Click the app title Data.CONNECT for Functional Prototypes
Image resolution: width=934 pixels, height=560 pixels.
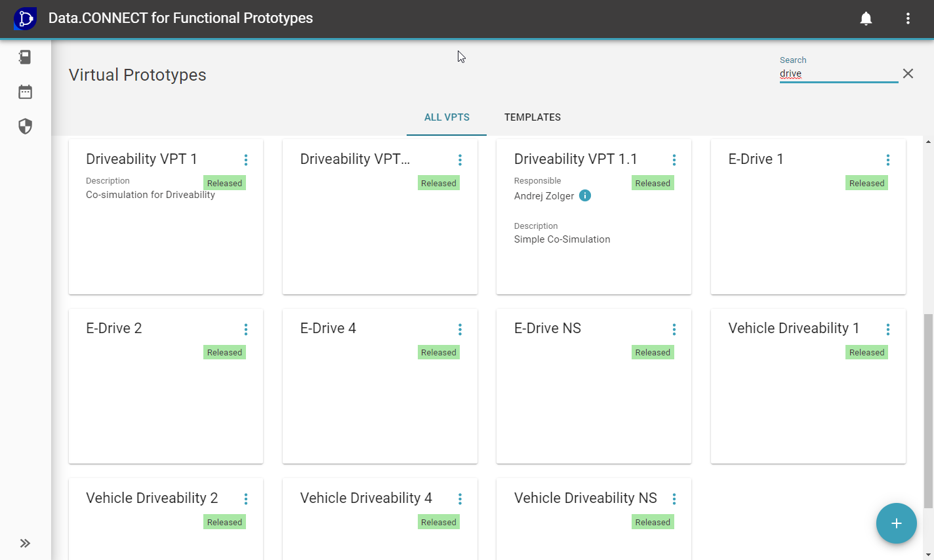(x=180, y=18)
